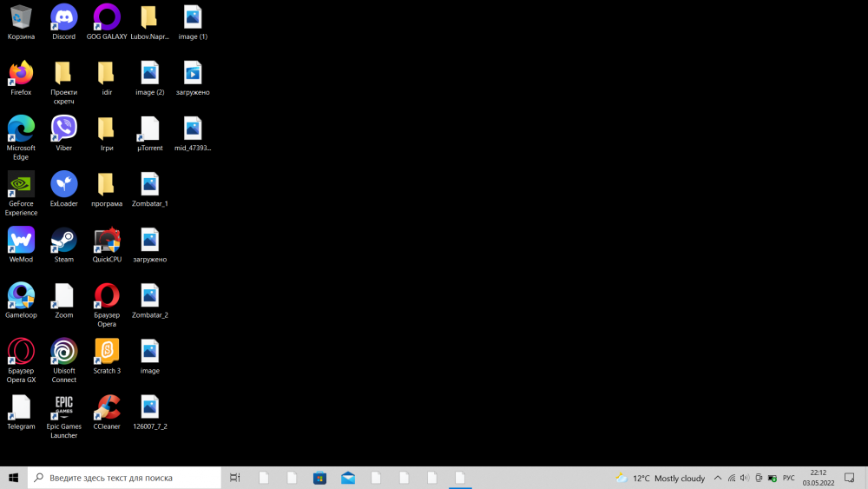Screen dimensions: 868x489
Task: Select the GOG GALAXY shortcut
Action: coord(107,23)
